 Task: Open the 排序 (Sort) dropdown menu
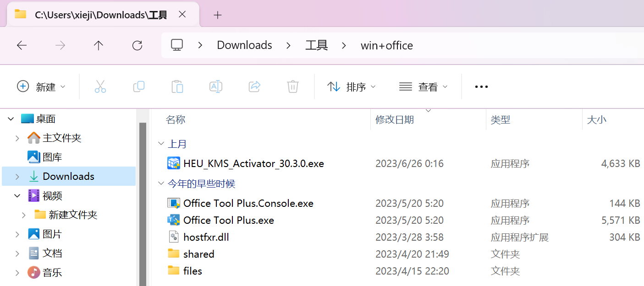coord(352,86)
